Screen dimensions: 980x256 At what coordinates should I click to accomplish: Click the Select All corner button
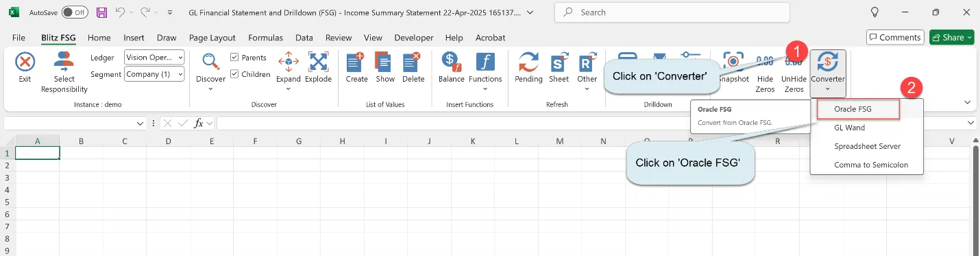click(x=8, y=141)
